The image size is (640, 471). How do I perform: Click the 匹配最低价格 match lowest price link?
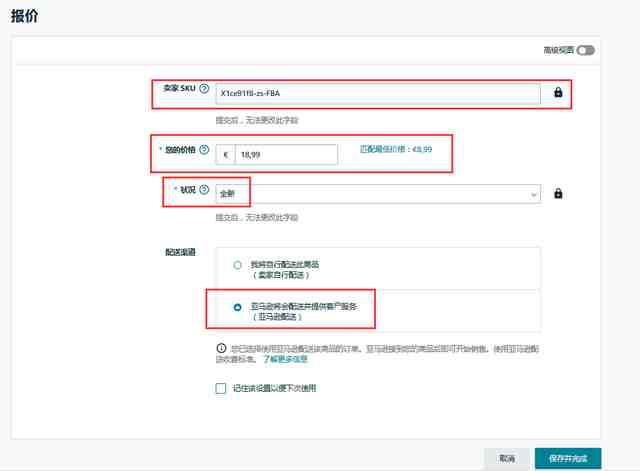pos(396,149)
